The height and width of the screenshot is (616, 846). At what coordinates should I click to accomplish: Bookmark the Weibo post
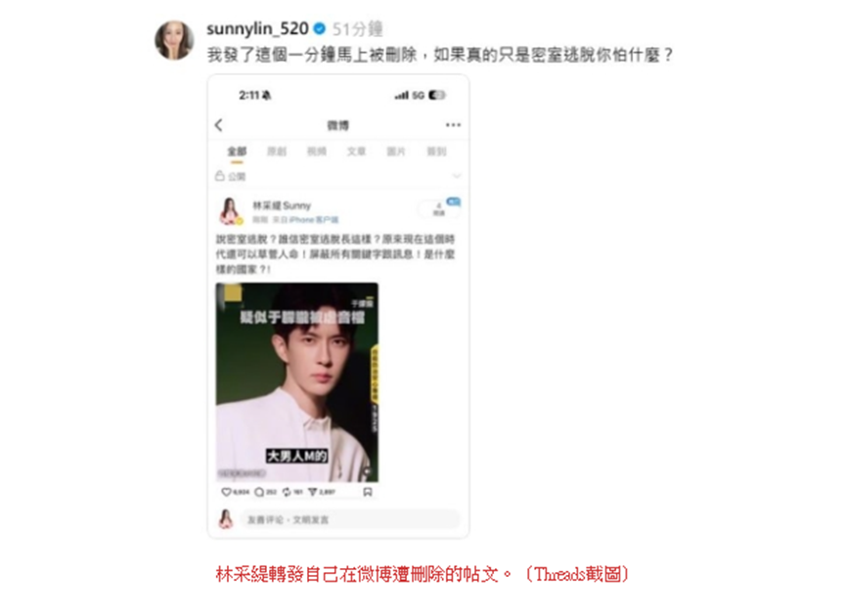coord(368,492)
